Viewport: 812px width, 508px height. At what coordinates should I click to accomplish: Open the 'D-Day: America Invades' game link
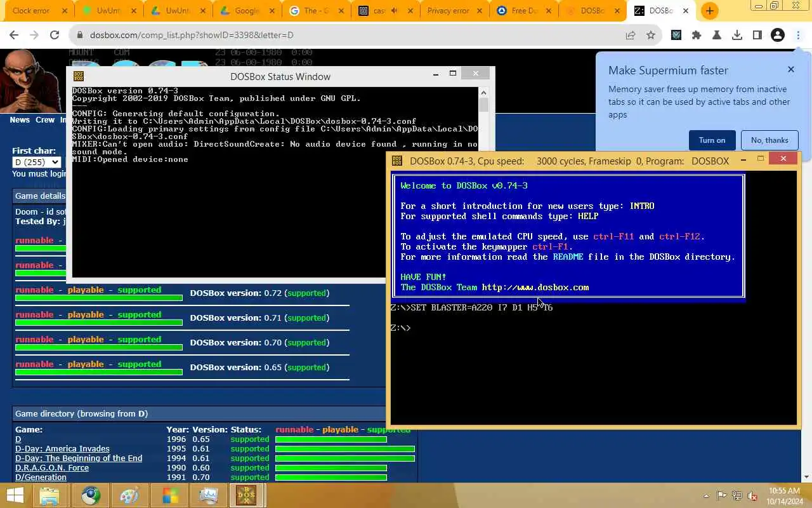pyautogui.click(x=62, y=448)
